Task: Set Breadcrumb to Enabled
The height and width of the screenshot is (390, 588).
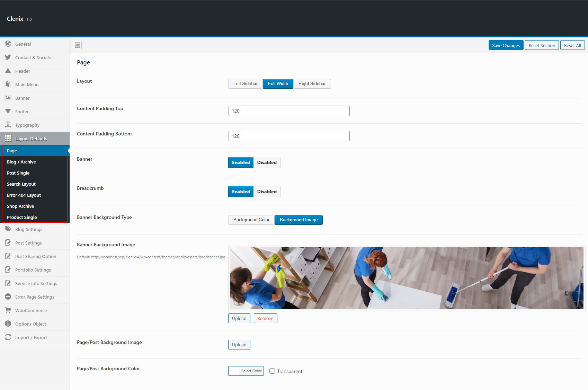Action: [x=241, y=192]
